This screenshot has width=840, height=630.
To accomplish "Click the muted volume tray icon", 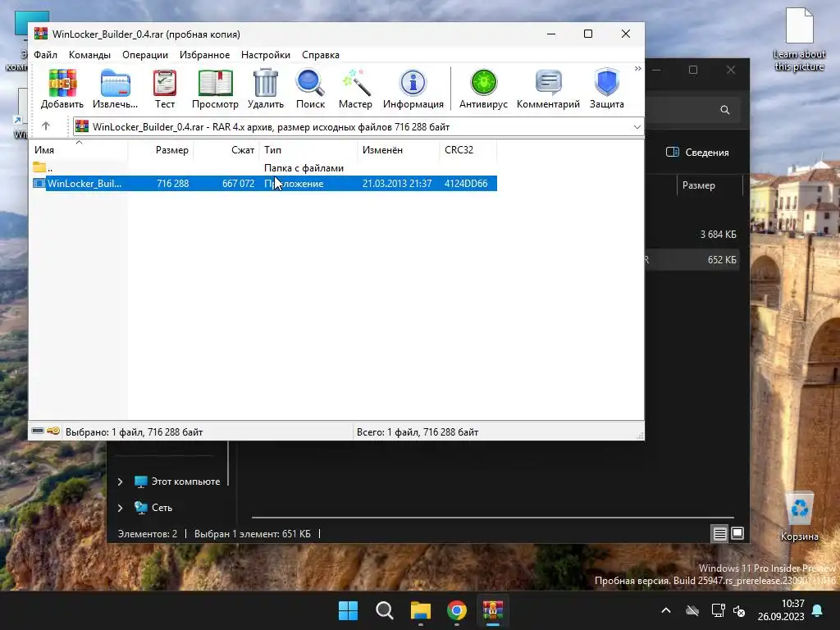I will click(739, 610).
